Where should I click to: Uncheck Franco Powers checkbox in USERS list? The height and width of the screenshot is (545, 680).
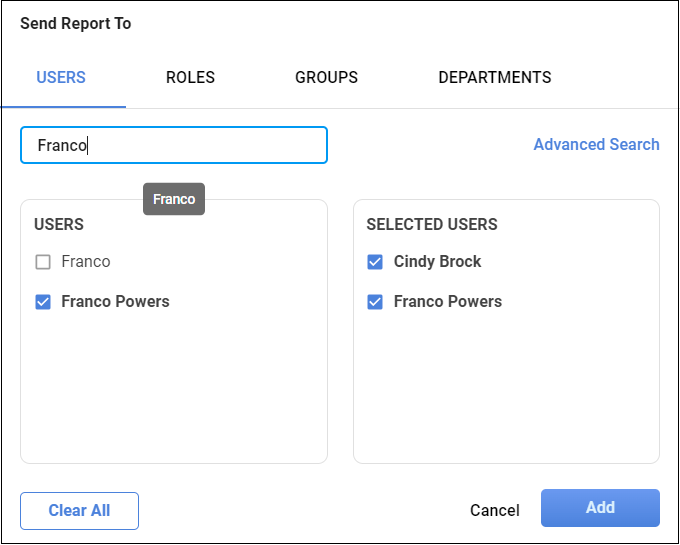click(x=43, y=302)
